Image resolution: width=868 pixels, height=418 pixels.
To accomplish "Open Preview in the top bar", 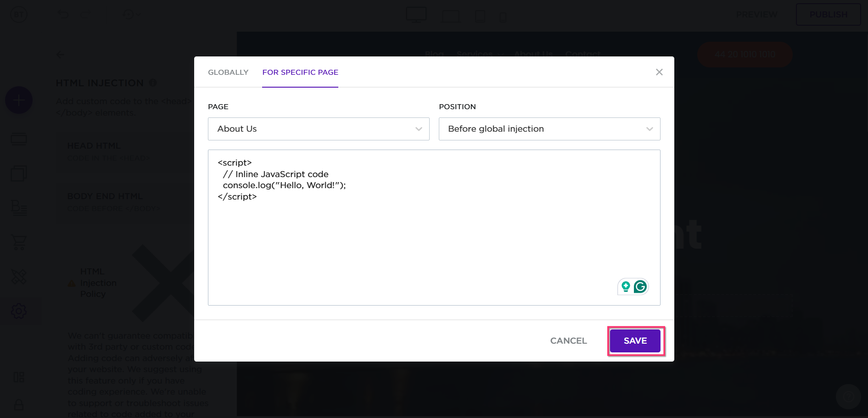I will (756, 15).
